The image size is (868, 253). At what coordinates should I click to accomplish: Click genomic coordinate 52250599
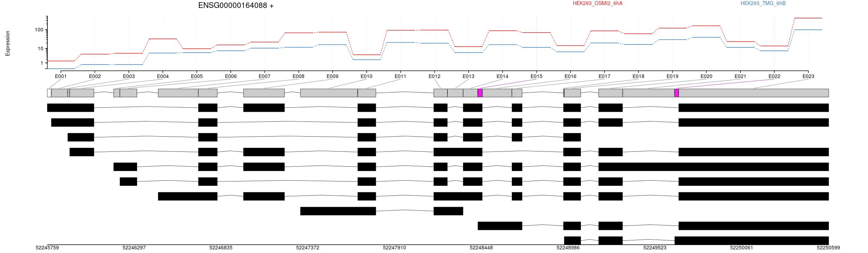tap(829, 248)
